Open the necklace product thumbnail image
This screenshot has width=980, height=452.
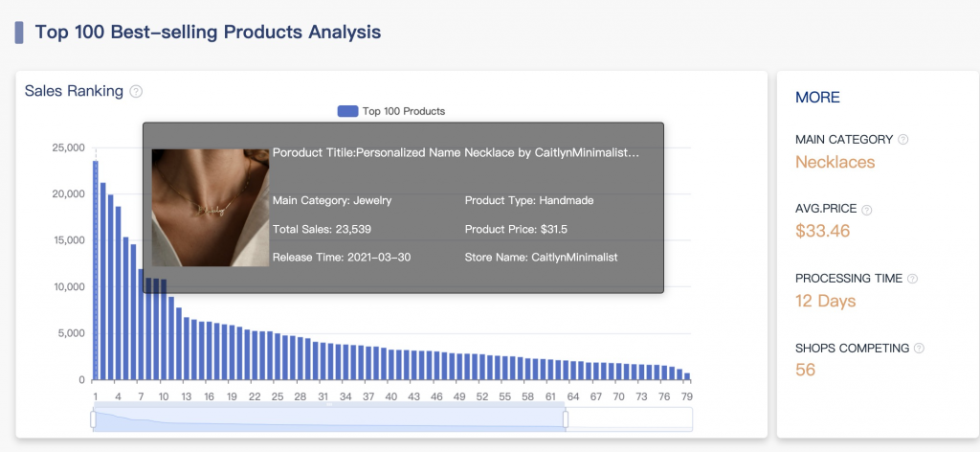(x=210, y=207)
